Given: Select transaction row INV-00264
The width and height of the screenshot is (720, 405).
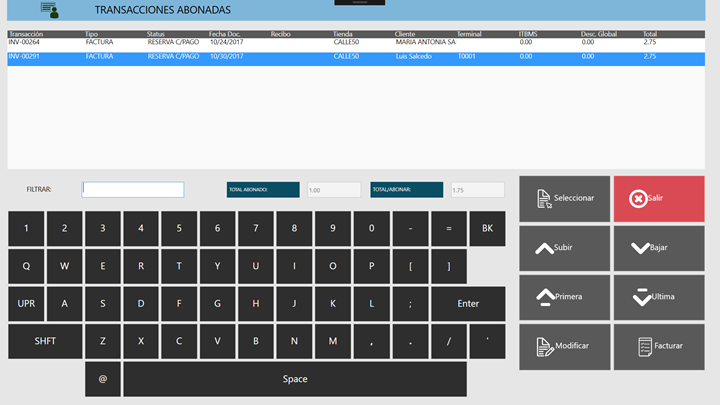Looking at the screenshot, I should click(x=200, y=43).
